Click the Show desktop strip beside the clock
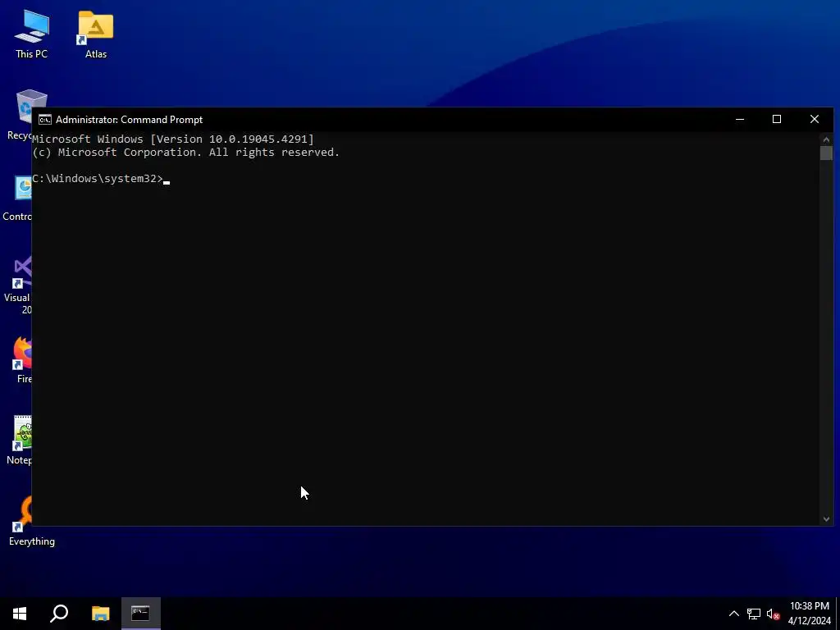 point(838,614)
